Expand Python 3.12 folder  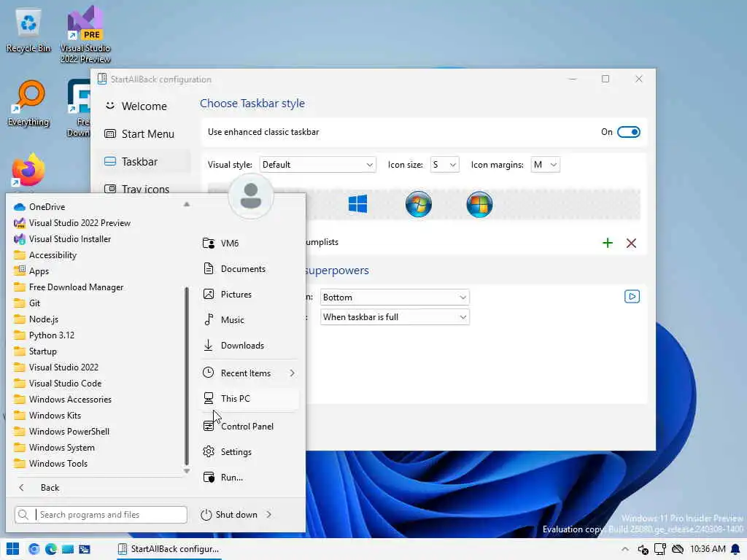pyautogui.click(x=44, y=335)
